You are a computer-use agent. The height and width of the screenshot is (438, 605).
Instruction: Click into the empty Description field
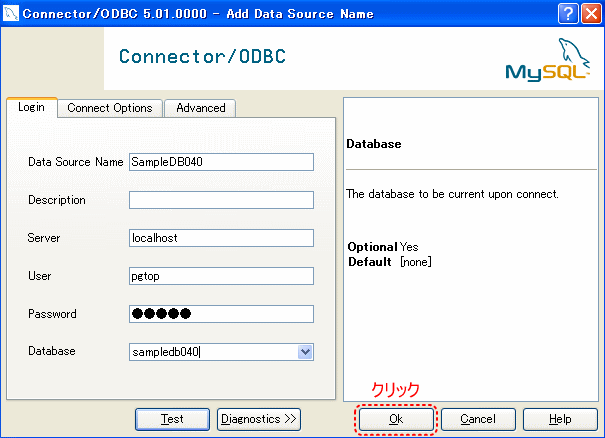coord(221,200)
